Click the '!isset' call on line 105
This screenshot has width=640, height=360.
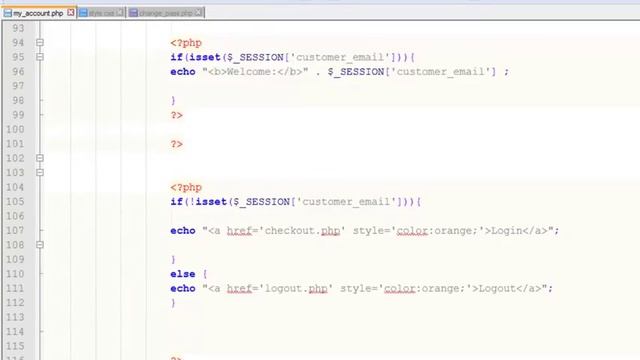coord(208,202)
